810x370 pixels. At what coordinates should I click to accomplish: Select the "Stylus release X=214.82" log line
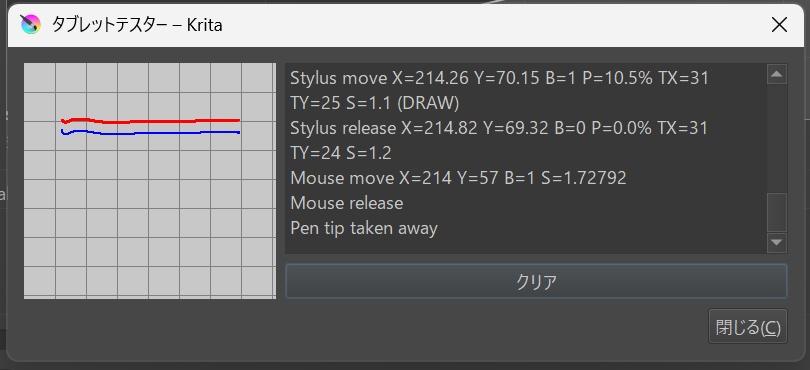pyautogui.click(x=499, y=128)
